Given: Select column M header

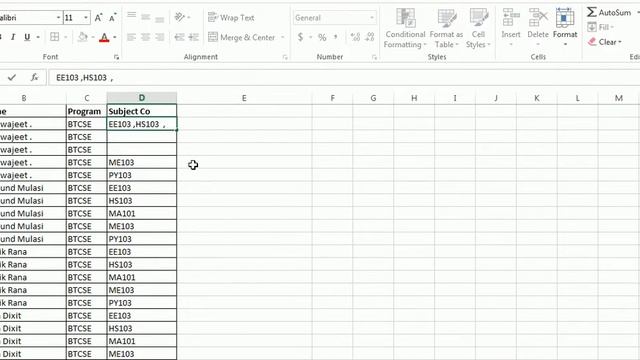Looking at the screenshot, I should point(618,98).
